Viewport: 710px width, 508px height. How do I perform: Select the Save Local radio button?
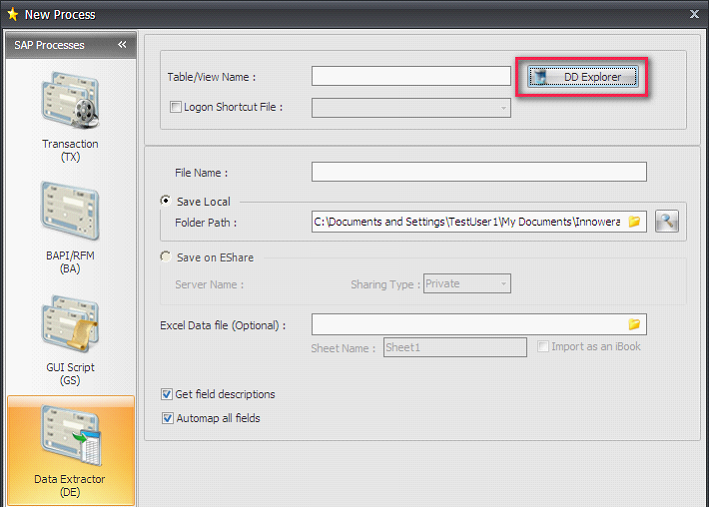click(166, 201)
